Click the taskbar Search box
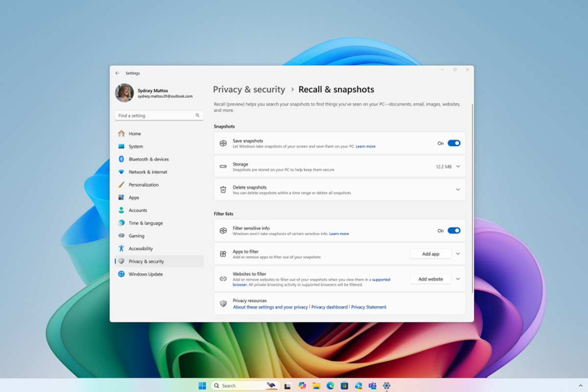The width and height of the screenshot is (588, 392). [x=245, y=386]
